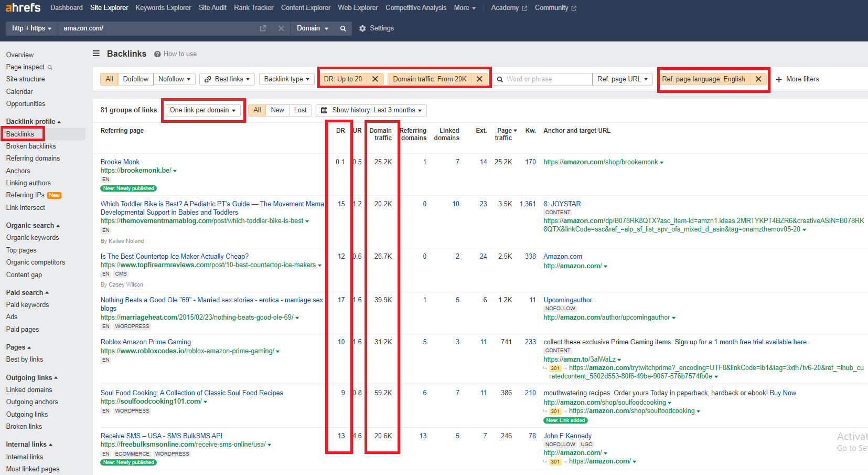Open the http + https protocol dropdown

pos(31,28)
